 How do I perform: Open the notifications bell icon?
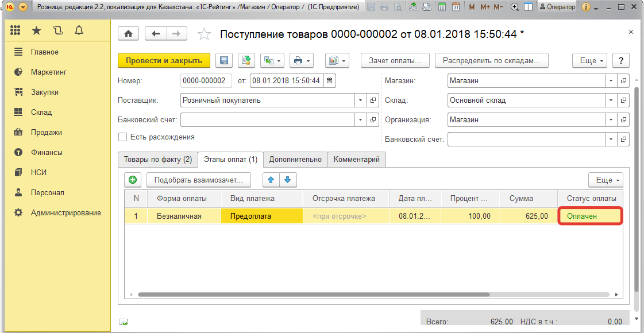79,30
